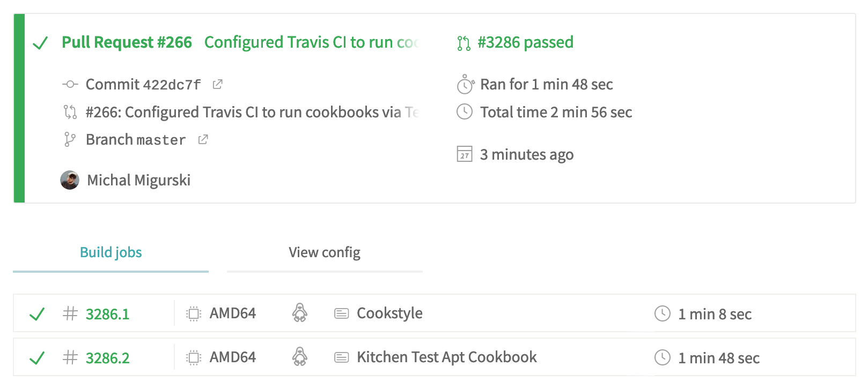Open job number 3286.2
This screenshot has width=868, height=389.
[x=107, y=358]
